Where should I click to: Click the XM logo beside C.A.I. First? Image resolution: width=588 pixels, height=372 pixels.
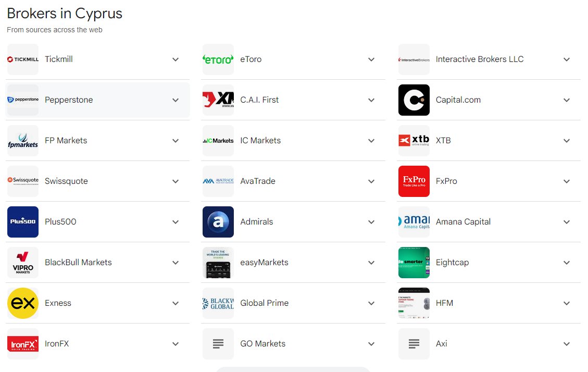[218, 100]
